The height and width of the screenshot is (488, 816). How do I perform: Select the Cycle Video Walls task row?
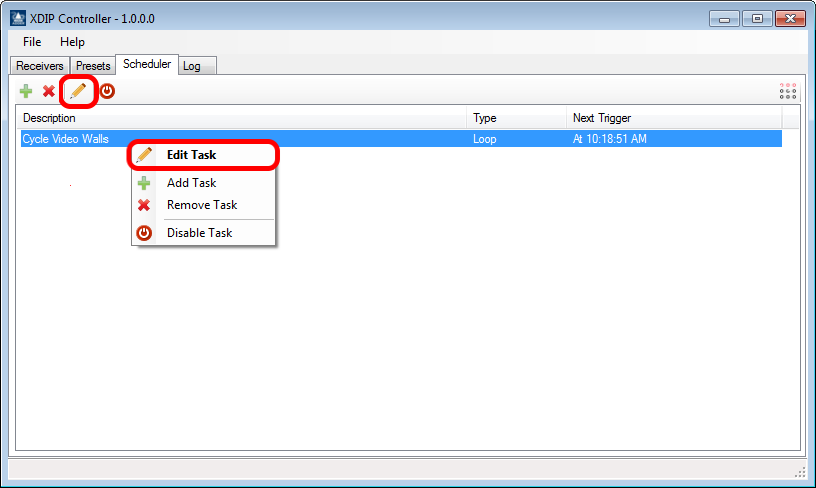[x=401, y=139]
